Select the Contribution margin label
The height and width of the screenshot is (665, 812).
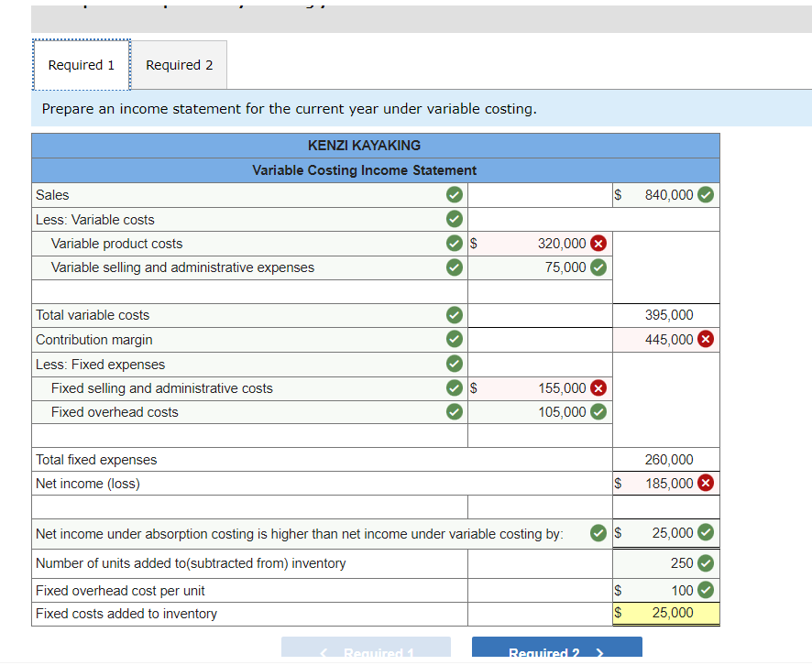click(93, 340)
